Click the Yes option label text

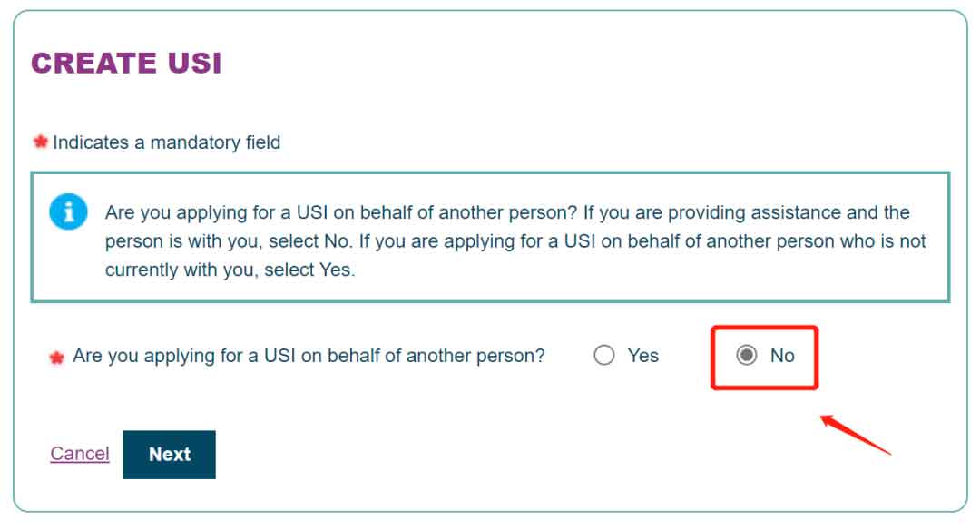click(643, 356)
